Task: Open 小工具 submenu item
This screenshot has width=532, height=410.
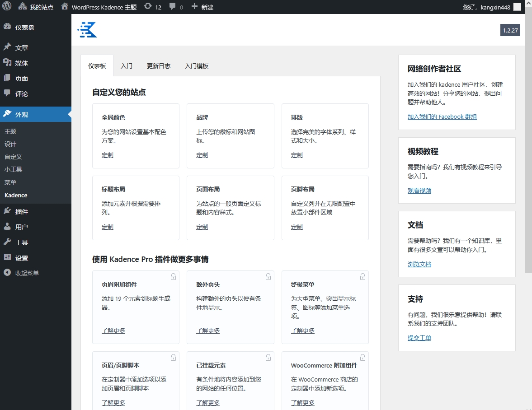Action: pos(13,169)
